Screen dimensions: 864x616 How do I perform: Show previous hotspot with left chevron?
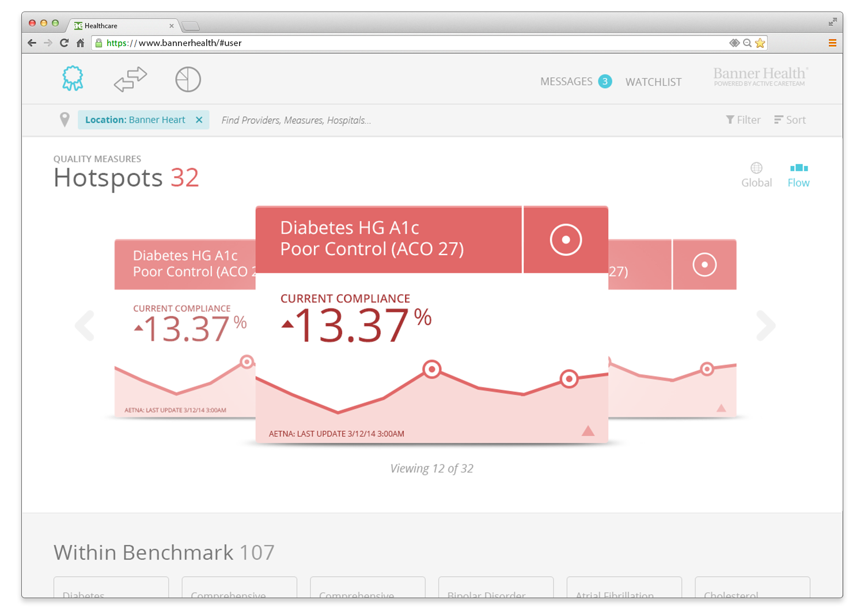coord(85,326)
